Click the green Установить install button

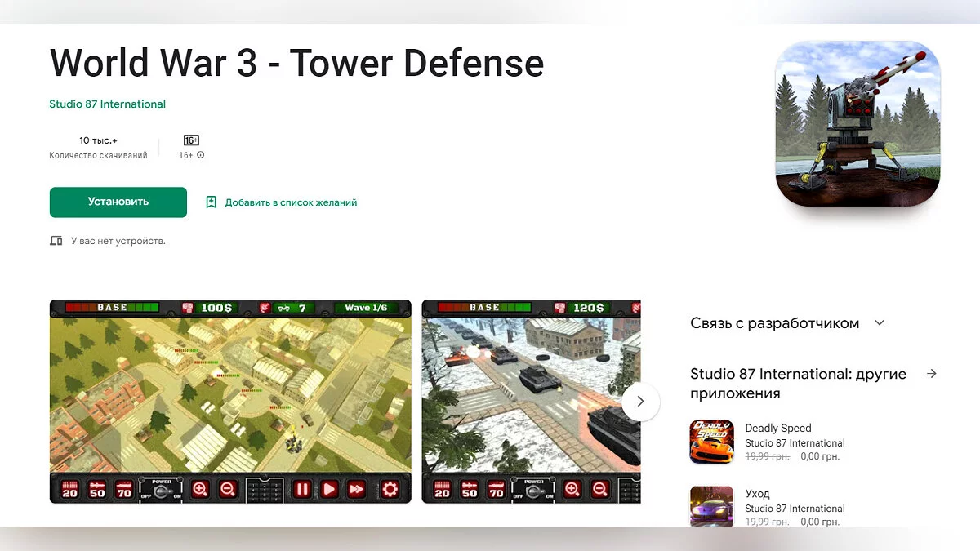118,202
